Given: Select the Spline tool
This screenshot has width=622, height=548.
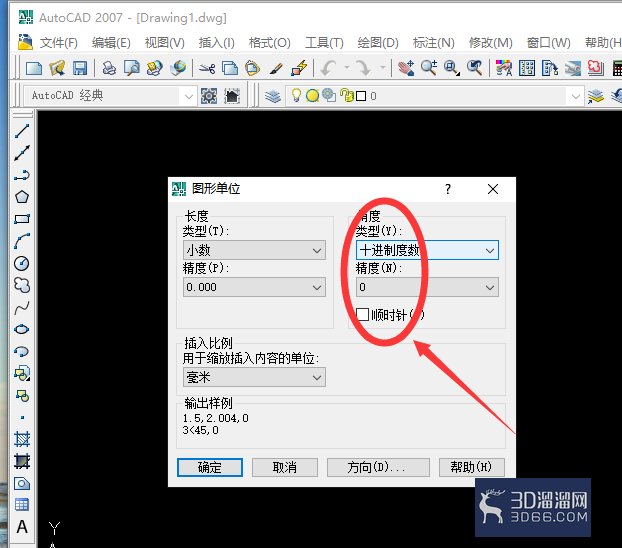Looking at the screenshot, I should click(22, 307).
